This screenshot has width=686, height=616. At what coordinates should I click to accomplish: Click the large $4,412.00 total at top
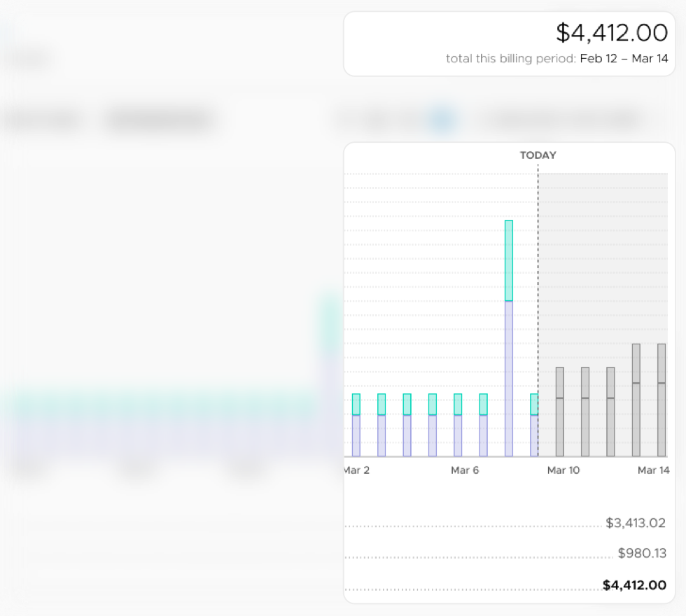(611, 33)
